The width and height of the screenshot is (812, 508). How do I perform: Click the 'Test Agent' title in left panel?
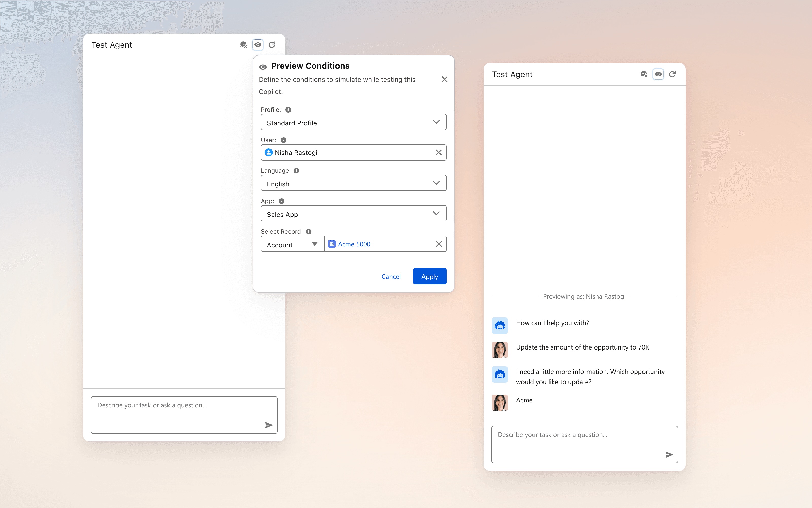point(112,45)
